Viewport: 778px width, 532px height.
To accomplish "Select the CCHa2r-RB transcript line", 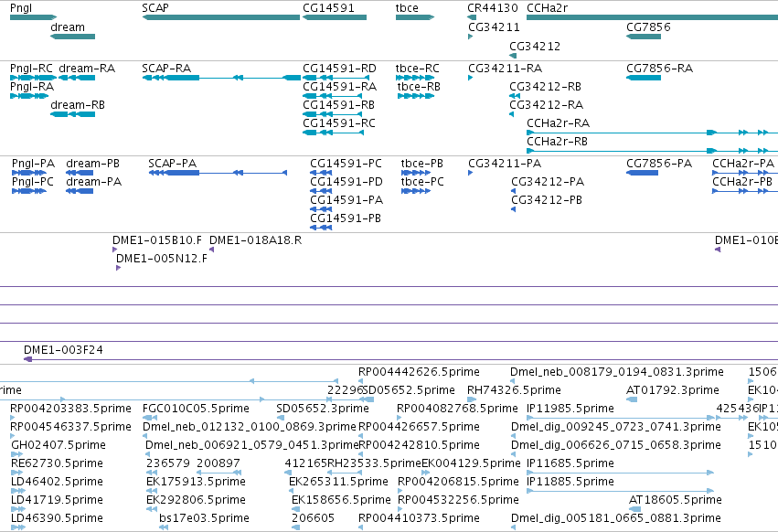I will 652,151.
